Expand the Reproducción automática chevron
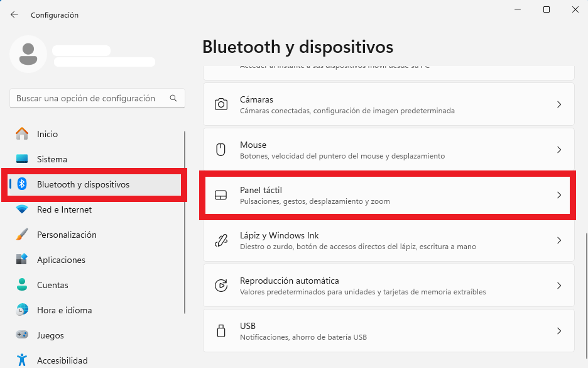The image size is (588, 368). (559, 286)
